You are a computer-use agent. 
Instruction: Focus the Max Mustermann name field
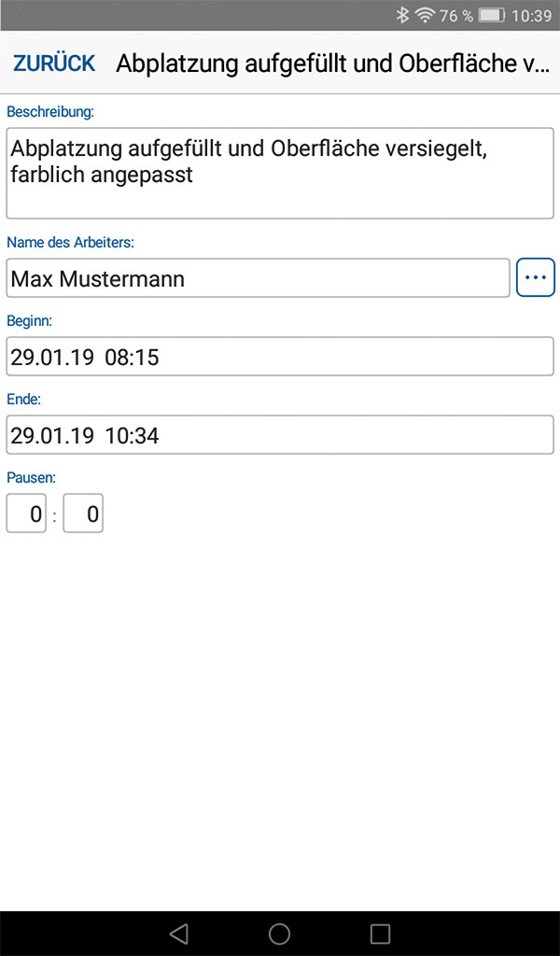coord(259,278)
